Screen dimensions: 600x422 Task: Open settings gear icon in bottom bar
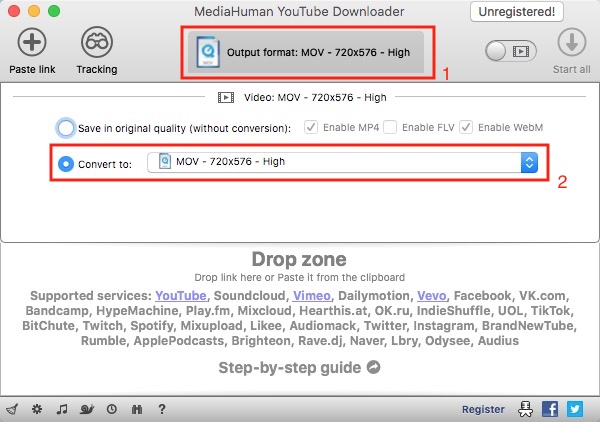(x=37, y=409)
